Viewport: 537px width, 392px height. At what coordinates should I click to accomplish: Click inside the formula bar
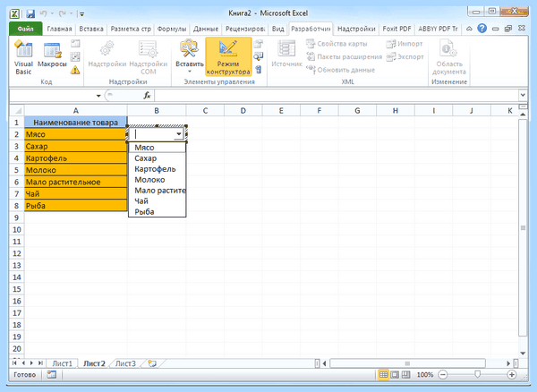coord(337,96)
